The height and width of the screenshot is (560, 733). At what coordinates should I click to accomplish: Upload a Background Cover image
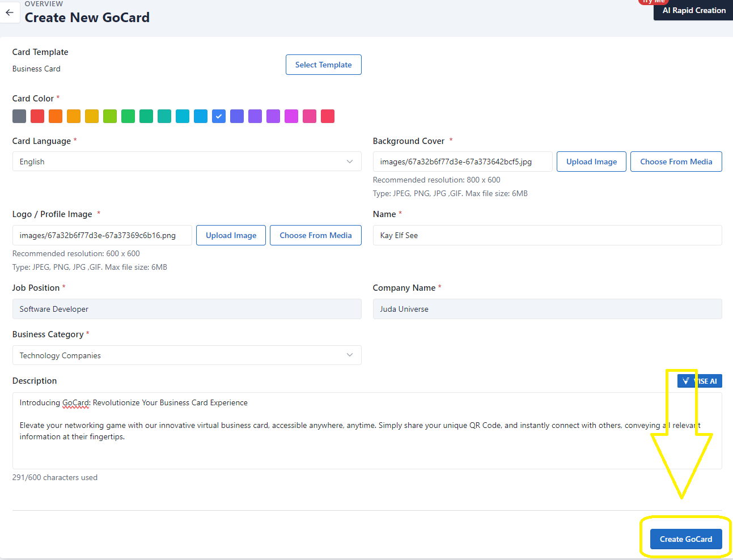pyautogui.click(x=591, y=162)
